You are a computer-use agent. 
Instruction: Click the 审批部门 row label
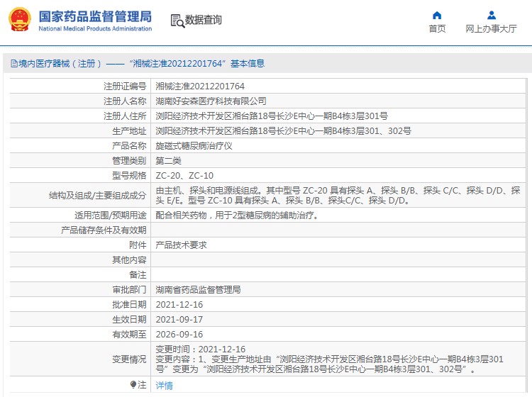coord(129,289)
